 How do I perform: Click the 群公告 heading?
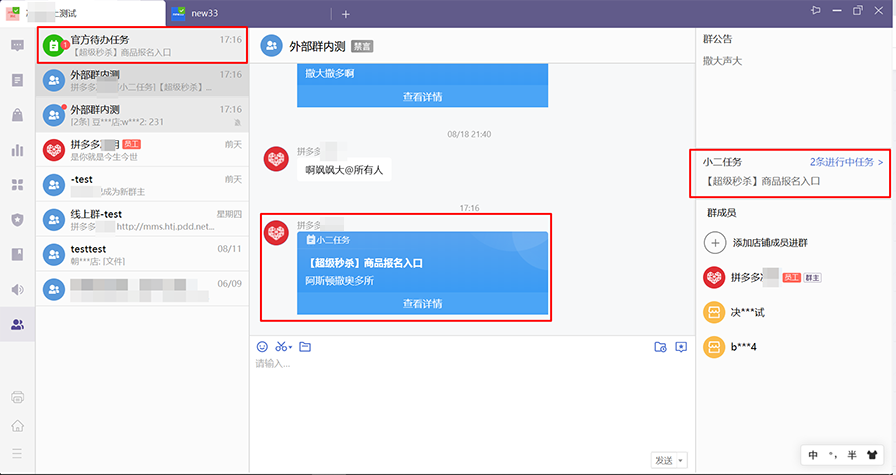point(717,39)
